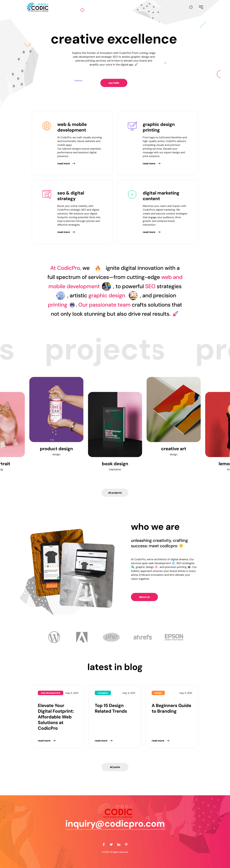Open the product design project thumbnail
The height and width of the screenshot is (868, 230).
click(56, 409)
